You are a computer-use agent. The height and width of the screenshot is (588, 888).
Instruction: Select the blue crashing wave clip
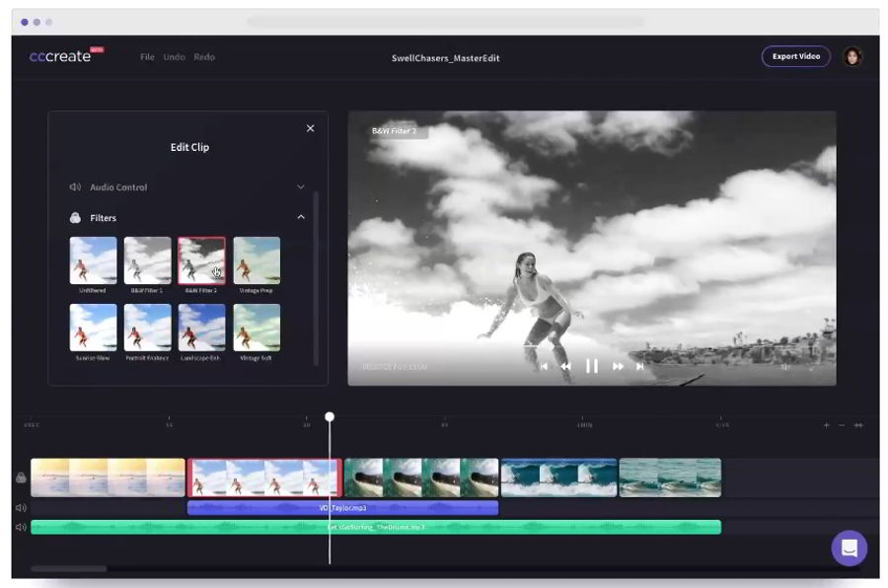pyautogui.click(x=559, y=478)
